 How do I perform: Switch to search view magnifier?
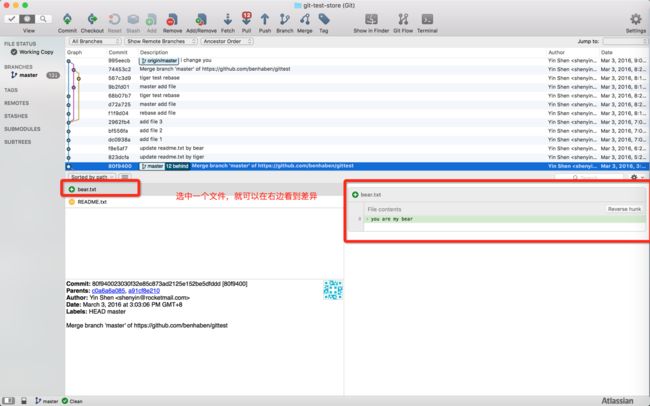click(44, 19)
